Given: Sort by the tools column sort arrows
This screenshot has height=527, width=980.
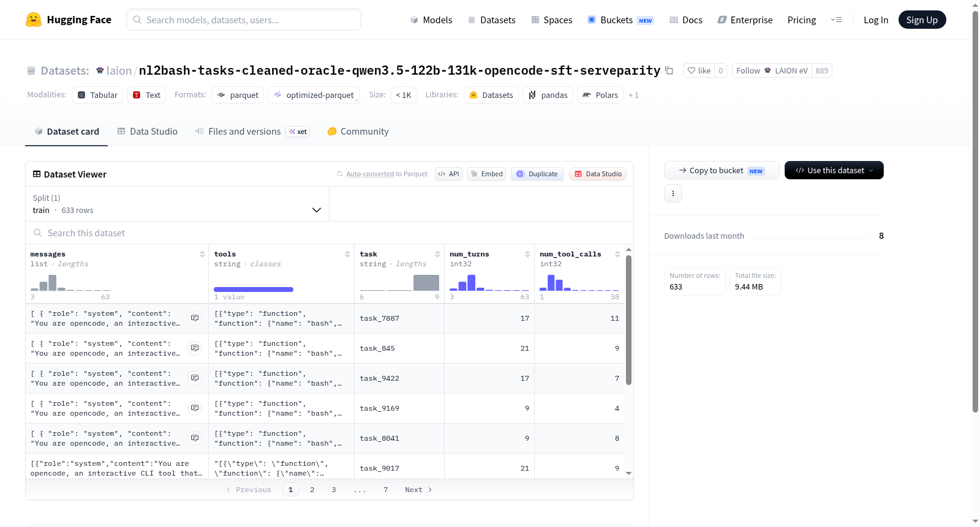Looking at the screenshot, I should coord(347,254).
